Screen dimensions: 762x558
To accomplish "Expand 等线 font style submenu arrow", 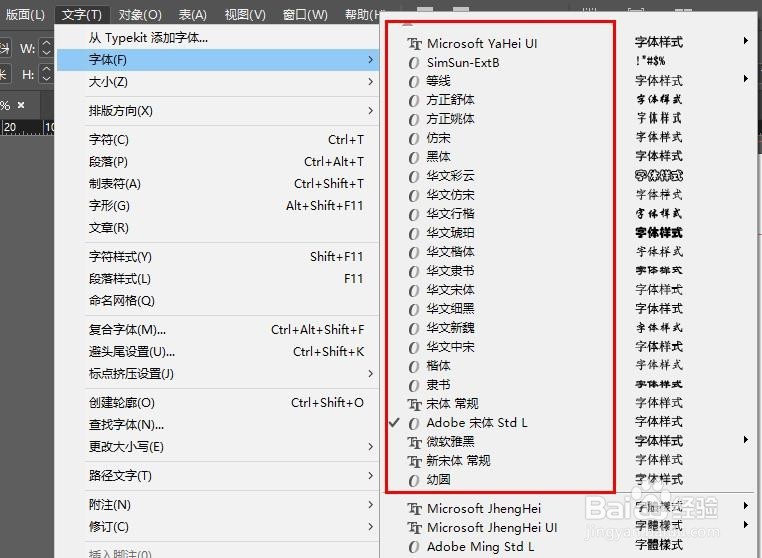I will [745, 79].
